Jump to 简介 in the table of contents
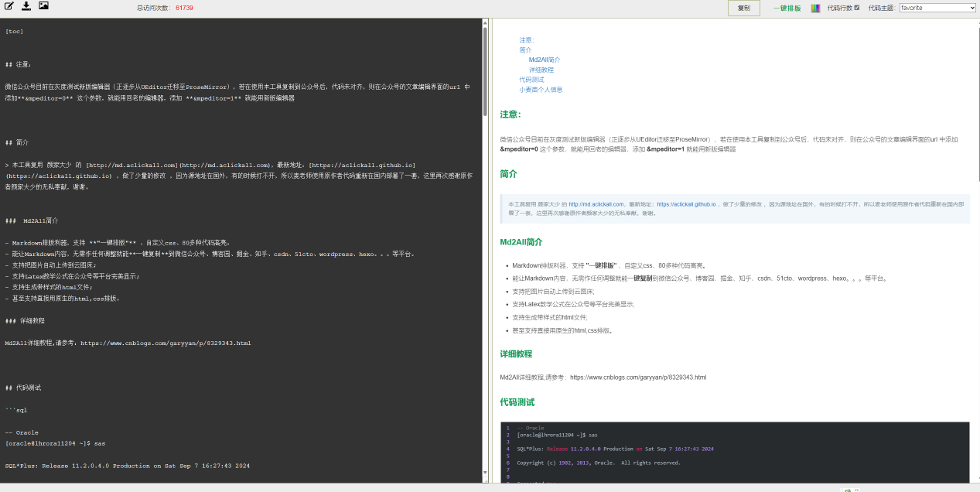 525,50
